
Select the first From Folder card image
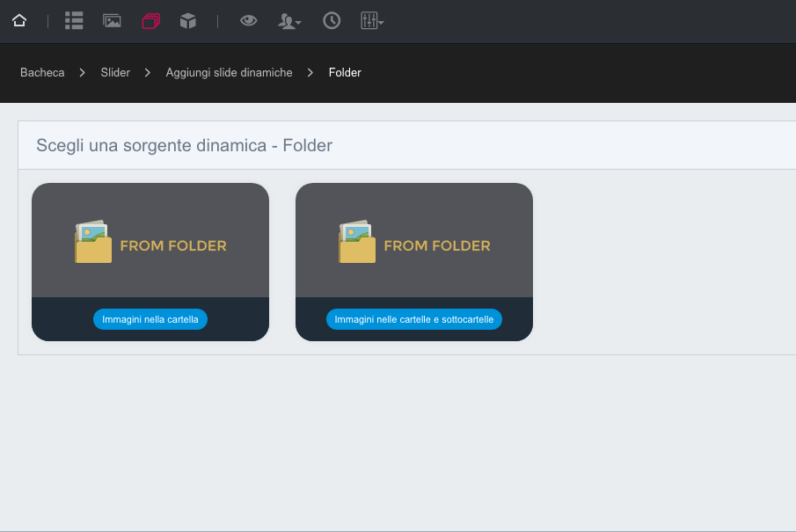(x=150, y=240)
